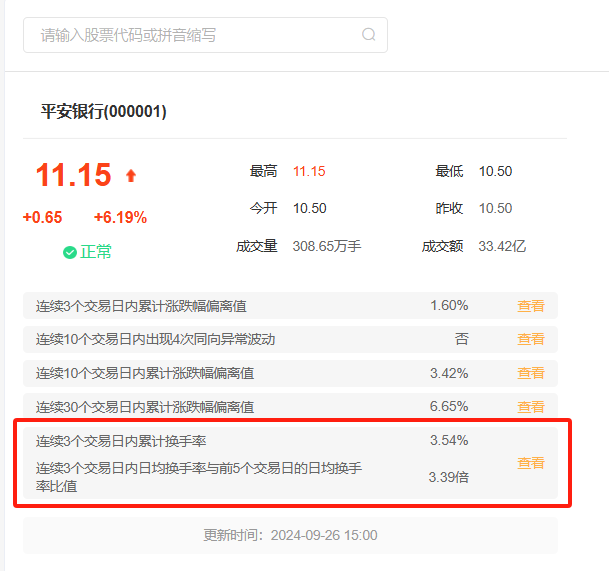Open 查看 for 连续3个交易日内累计换手率

tap(531, 463)
